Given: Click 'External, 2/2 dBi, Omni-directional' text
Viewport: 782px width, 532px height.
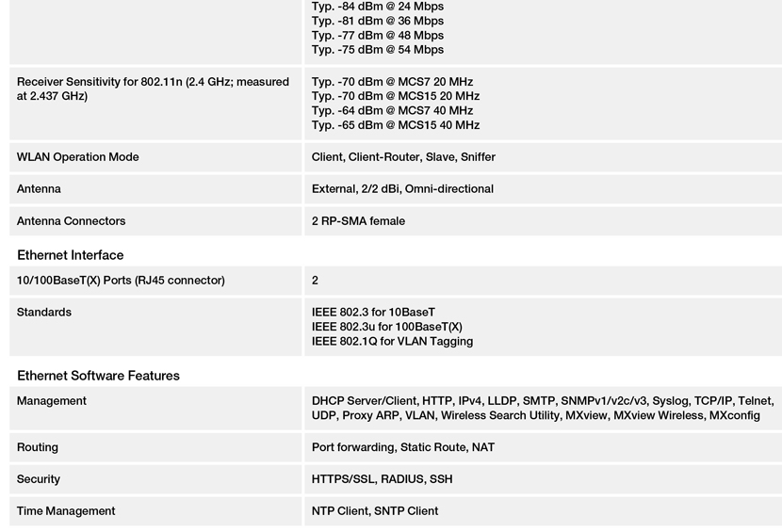Looking at the screenshot, I should click(402, 189).
